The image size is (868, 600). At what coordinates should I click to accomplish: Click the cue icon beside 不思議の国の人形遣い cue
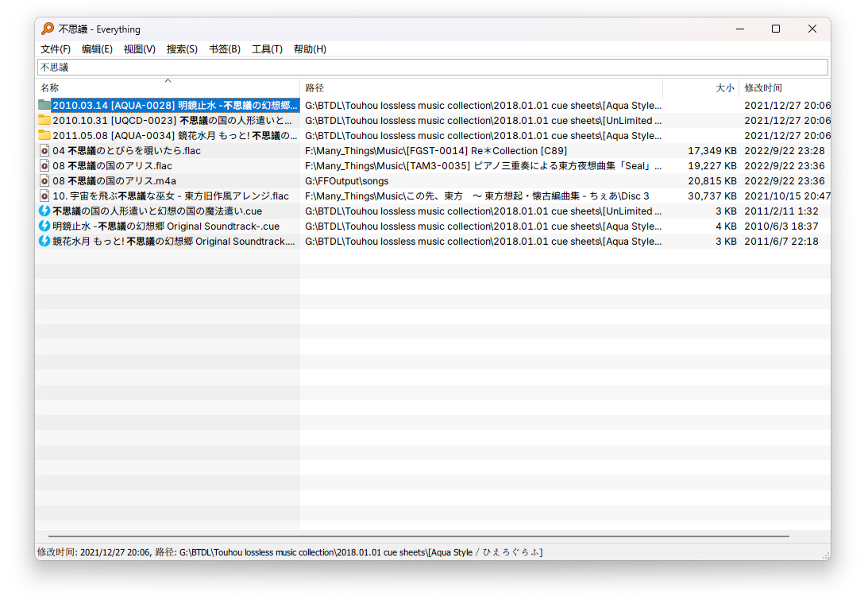(x=45, y=211)
